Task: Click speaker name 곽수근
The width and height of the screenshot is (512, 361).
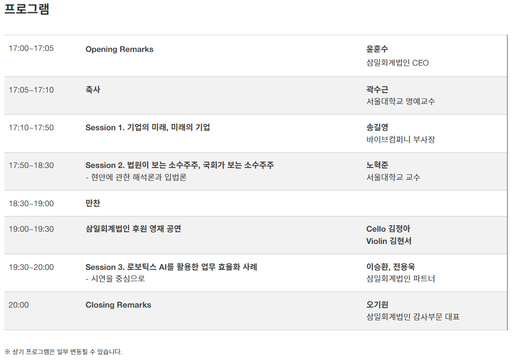Action: (x=377, y=89)
